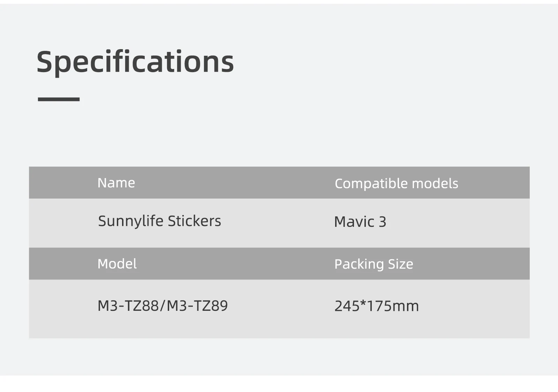558x392 pixels.
Task: Click the word models in the header
Action: 435,184
